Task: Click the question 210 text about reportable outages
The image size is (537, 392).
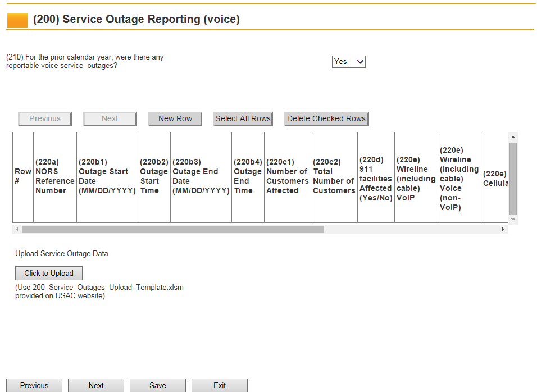Action: 85,61
